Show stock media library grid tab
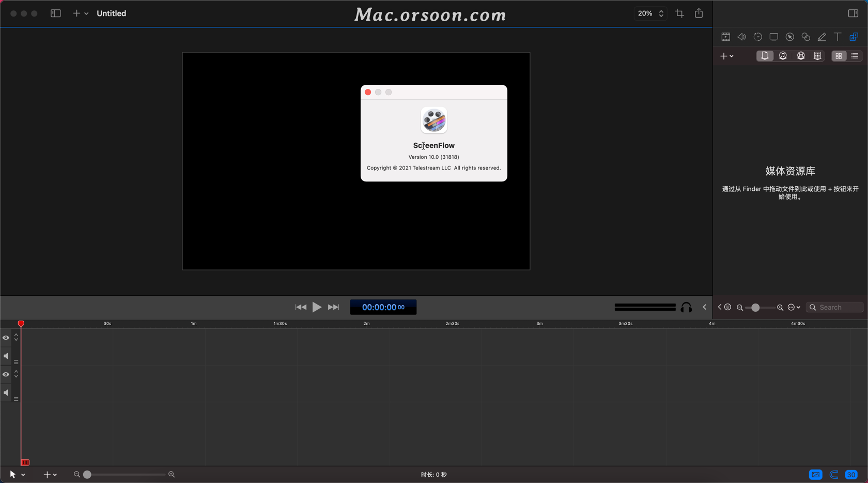868x483 pixels. 817,56
